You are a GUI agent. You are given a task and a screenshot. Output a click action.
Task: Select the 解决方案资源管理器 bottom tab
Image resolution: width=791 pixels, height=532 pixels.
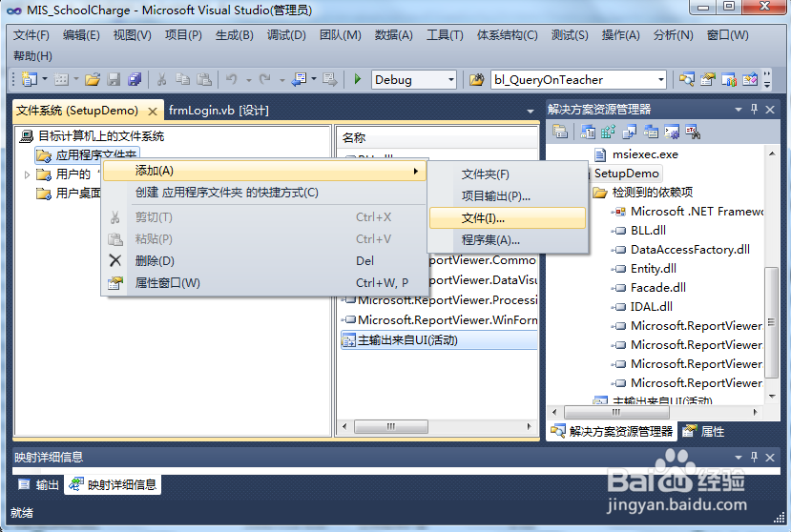(x=612, y=431)
